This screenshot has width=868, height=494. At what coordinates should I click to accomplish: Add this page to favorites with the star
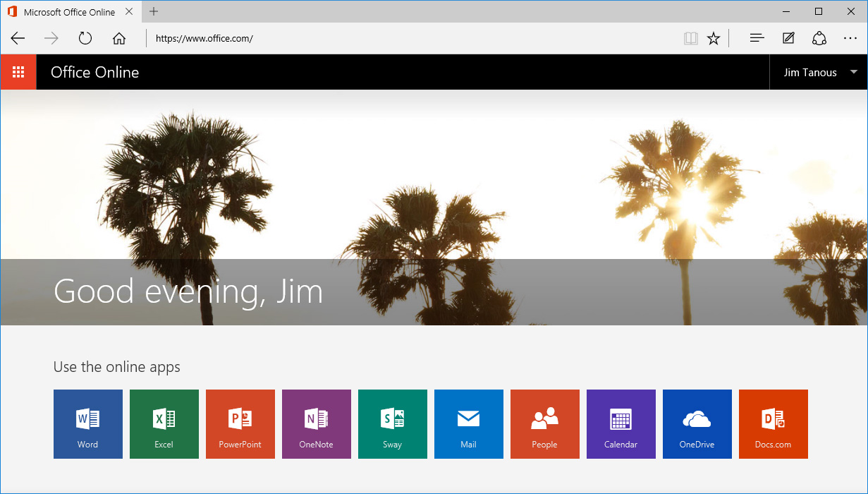click(x=714, y=38)
